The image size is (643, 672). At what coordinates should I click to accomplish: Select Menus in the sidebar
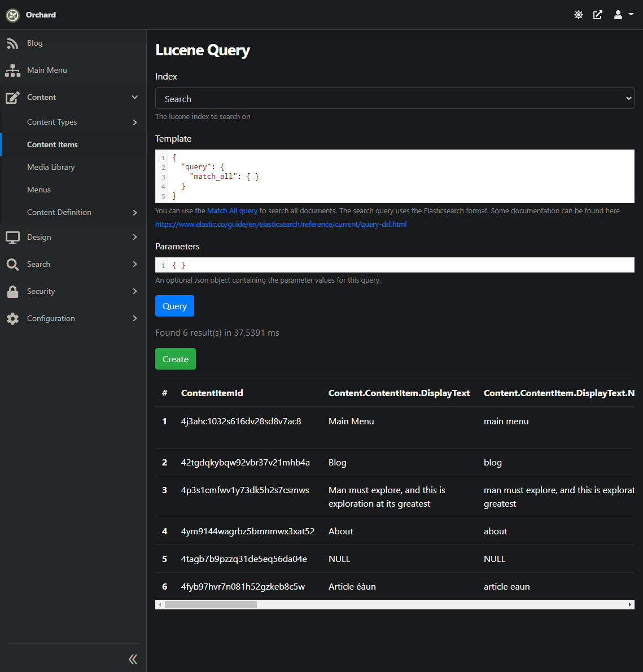point(38,190)
